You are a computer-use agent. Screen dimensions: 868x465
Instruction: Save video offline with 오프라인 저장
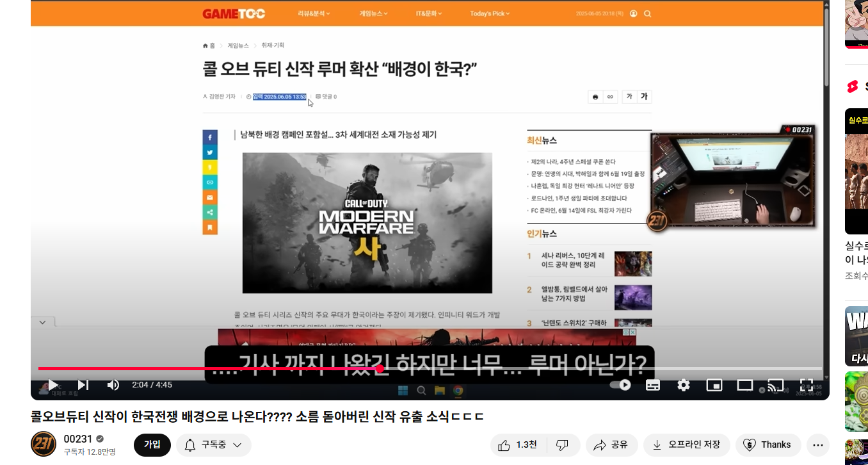point(686,445)
